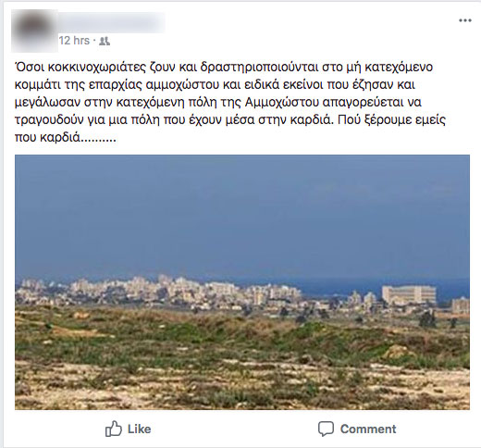This screenshot has width=481, height=448.
Task: Click the last line 'που καρδιά..........'
Action: (66, 138)
